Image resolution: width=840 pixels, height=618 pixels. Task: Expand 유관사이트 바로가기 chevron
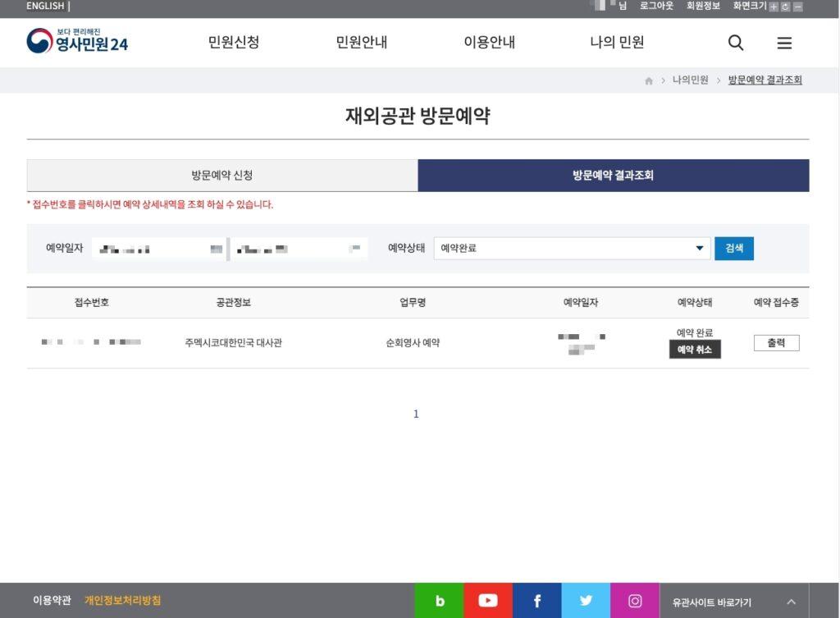click(x=792, y=602)
